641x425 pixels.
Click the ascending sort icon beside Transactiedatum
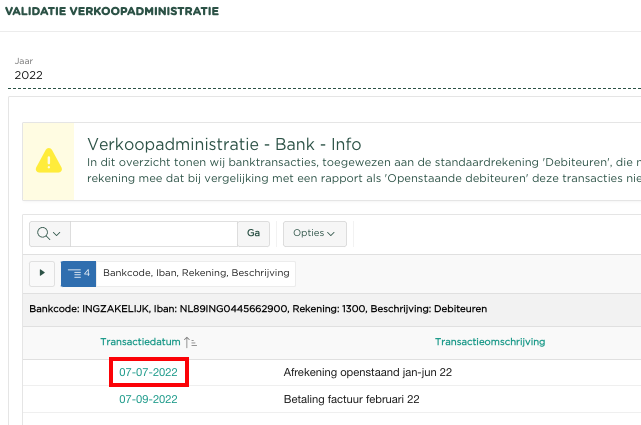(x=191, y=342)
